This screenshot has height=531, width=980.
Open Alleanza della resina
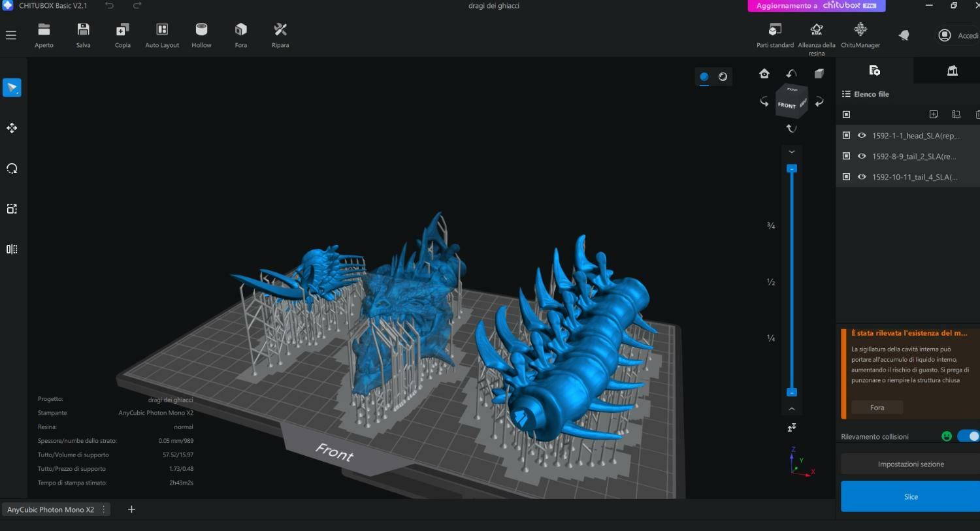(x=817, y=39)
